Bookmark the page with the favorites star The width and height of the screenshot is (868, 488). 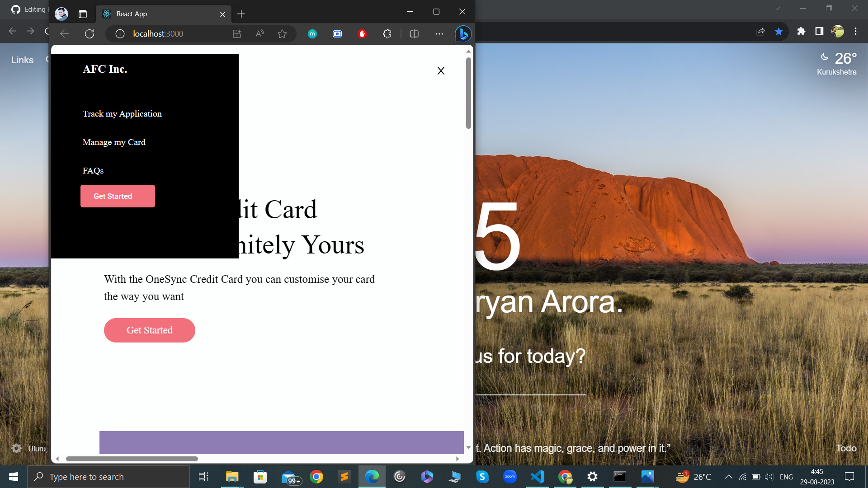tap(282, 33)
